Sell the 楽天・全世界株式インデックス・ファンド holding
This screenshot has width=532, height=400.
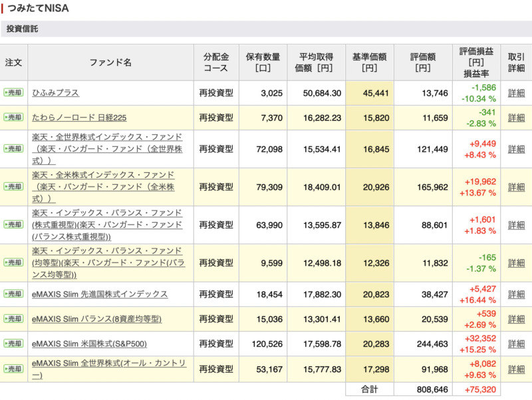pyautogui.click(x=13, y=148)
